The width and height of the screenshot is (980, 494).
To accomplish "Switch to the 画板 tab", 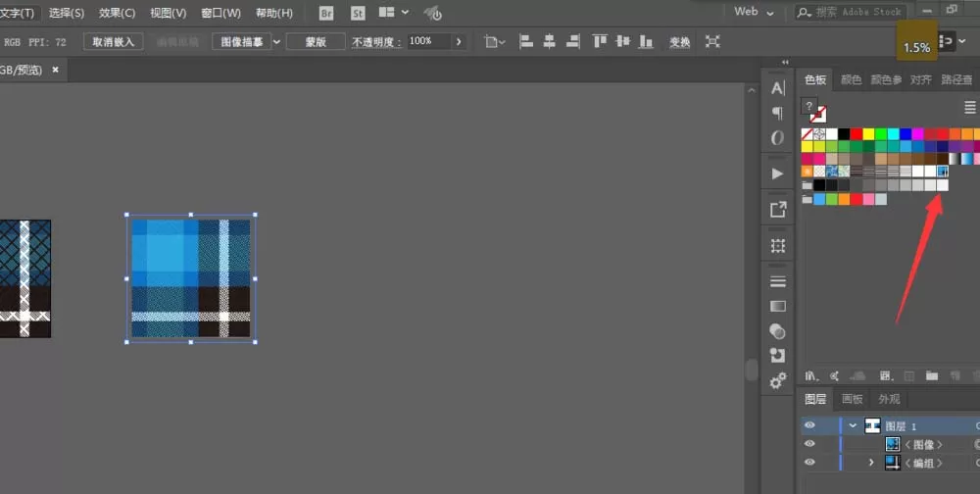I will [x=852, y=399].
